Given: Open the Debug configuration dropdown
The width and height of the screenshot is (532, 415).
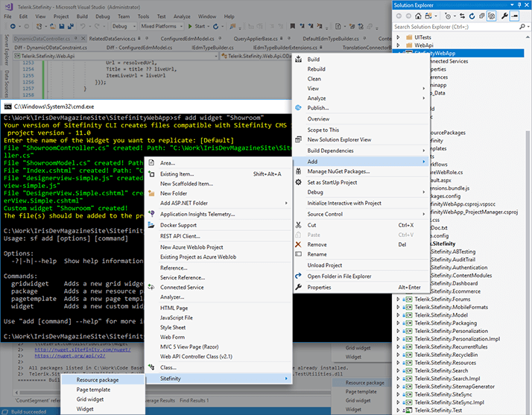Looking at the screenshot, I should [124, 26].
